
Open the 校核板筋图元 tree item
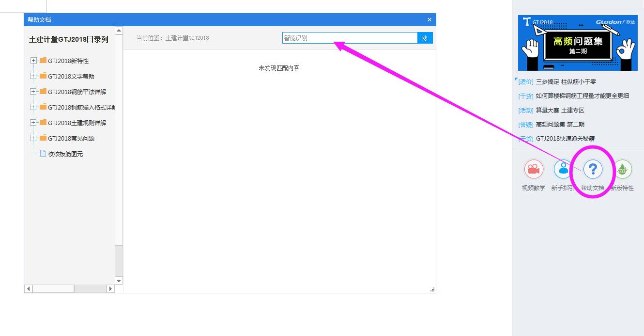(65, 154)
